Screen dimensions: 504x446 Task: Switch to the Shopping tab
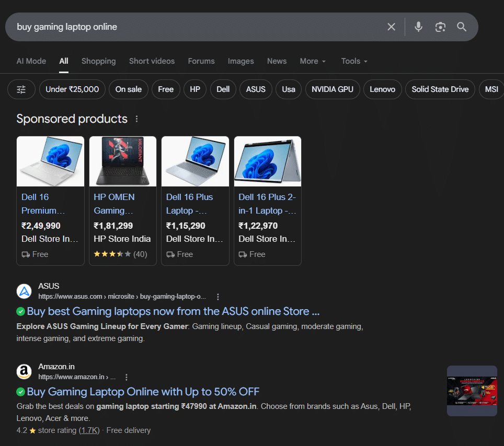coord(98,61)
